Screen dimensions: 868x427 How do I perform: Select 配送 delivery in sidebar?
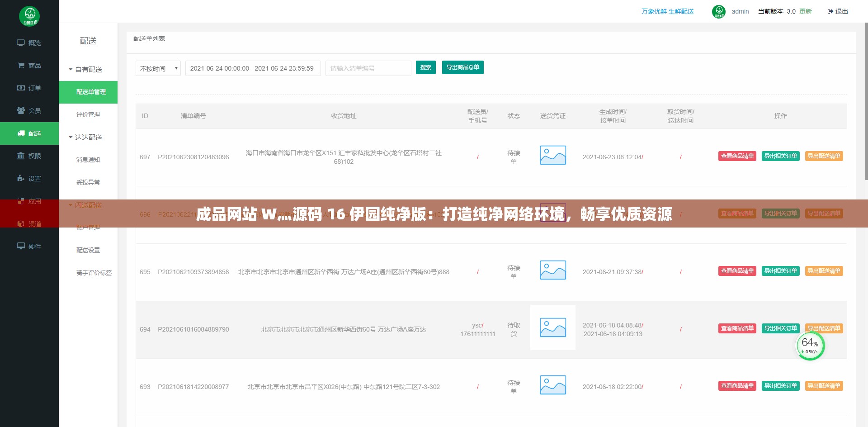coord(29,133)
